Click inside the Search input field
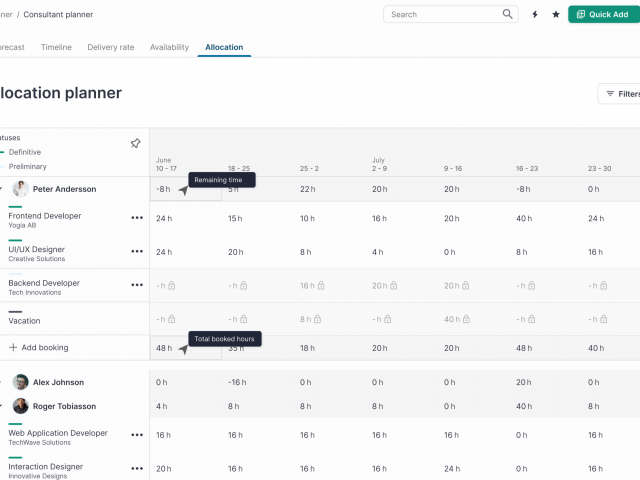 click(x=442, y=15)
